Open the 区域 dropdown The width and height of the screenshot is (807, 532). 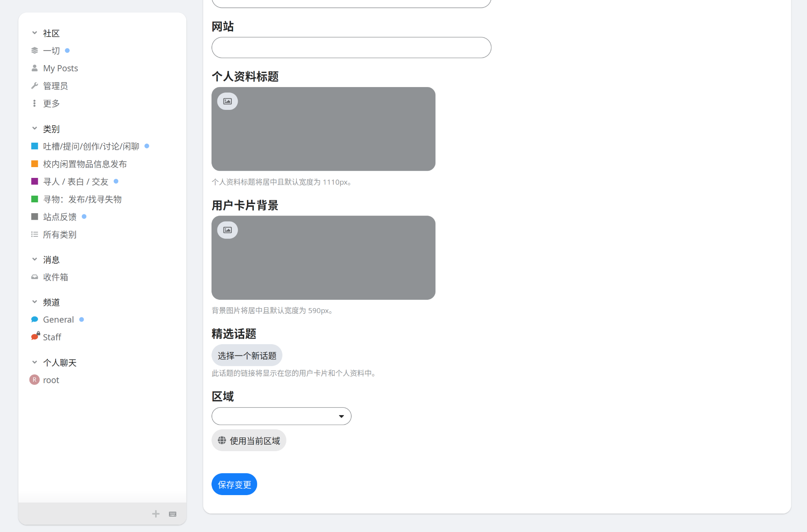pyautogui.click(x=281, y=416)
